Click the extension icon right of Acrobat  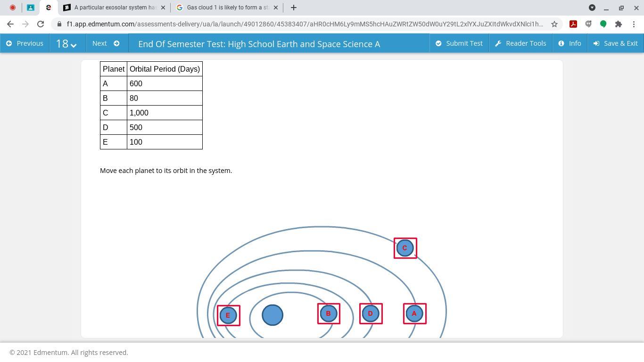tap(588, 24)
